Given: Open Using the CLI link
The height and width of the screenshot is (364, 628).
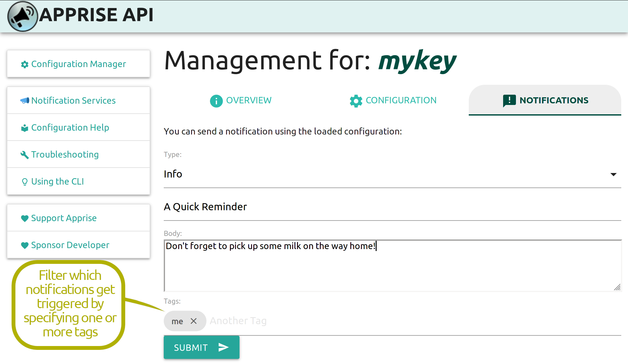Looking at the screenshot, I should point(79,181).
